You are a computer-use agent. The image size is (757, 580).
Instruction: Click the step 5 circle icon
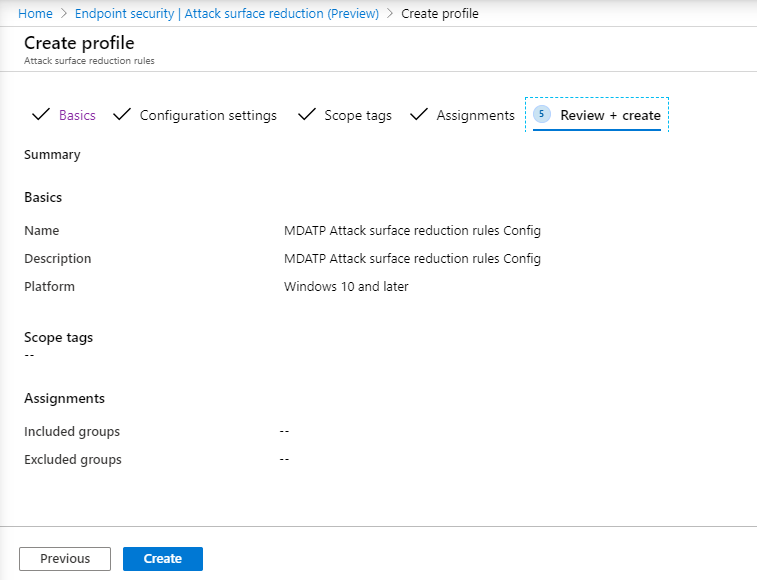point(542,114)
